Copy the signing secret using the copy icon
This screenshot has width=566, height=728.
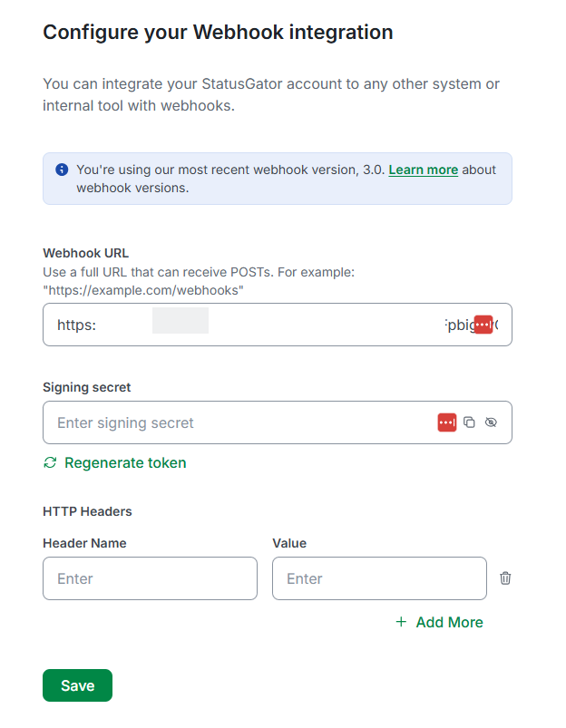tap(471, 422)
